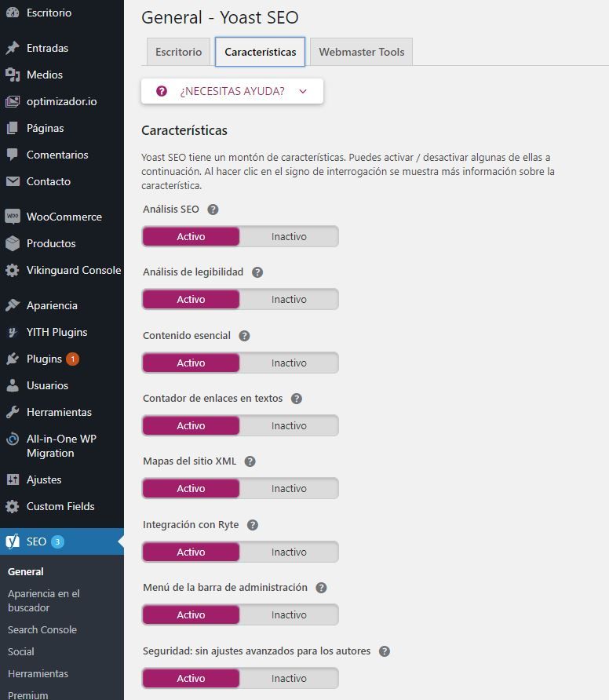
Task: Click the Entradas pushpin icon
Action: click(x=13, y=48)
